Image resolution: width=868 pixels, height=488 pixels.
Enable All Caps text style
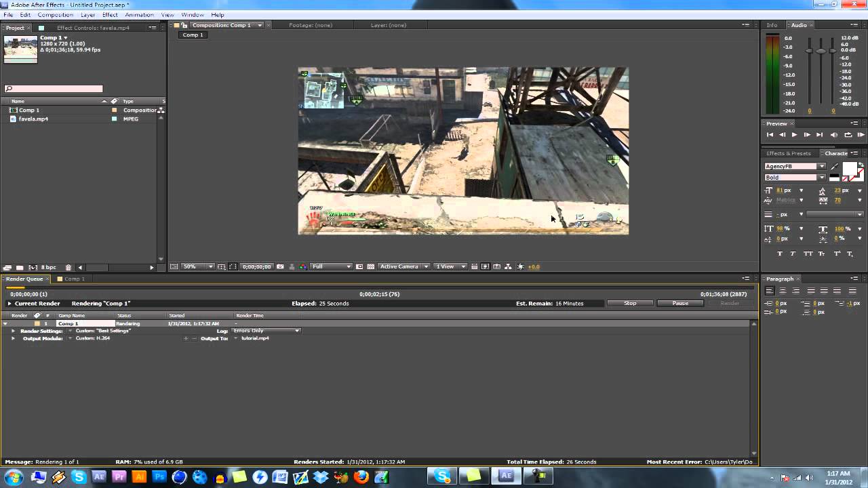pos(808,253)
